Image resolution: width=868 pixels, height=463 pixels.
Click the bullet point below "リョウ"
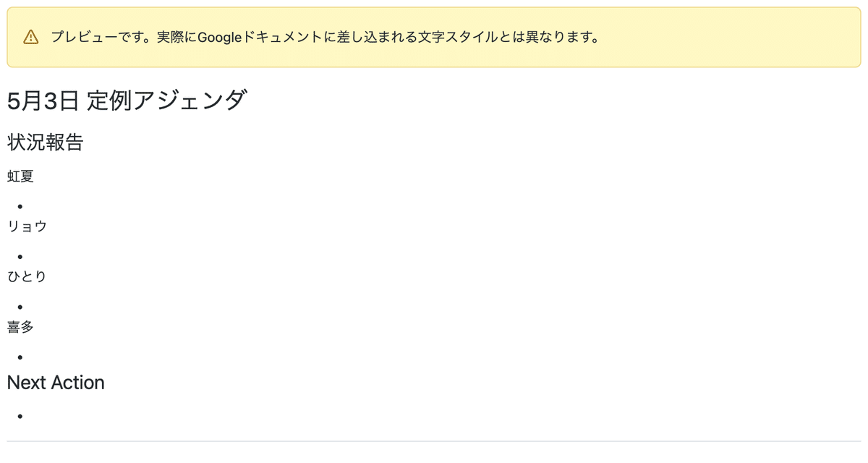click(x=20, y=257)
